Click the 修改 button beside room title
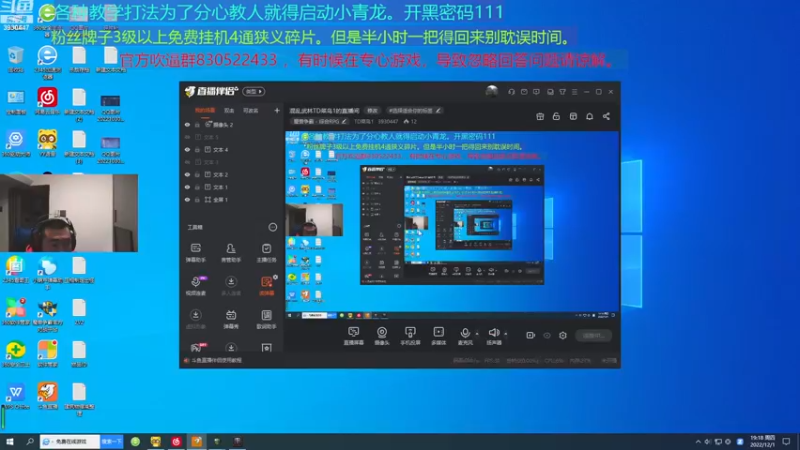This screenshot has width=800, height=450. click(373, 110)
